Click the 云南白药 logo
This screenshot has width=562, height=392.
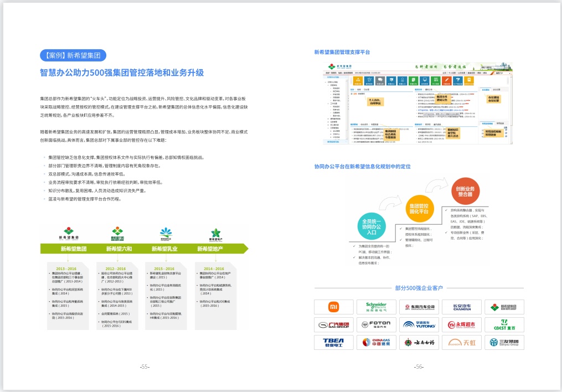tap(419, 343)
